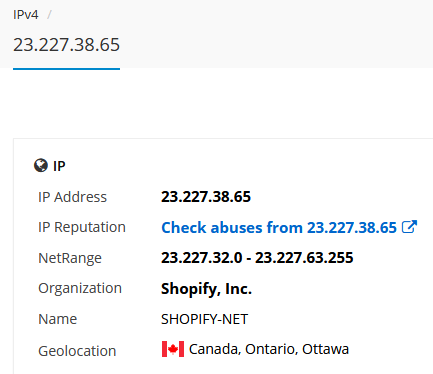Select the 23.227.38.65 page title tab
This screenshot has height=374, width=433.
click(x=66, y=45)
